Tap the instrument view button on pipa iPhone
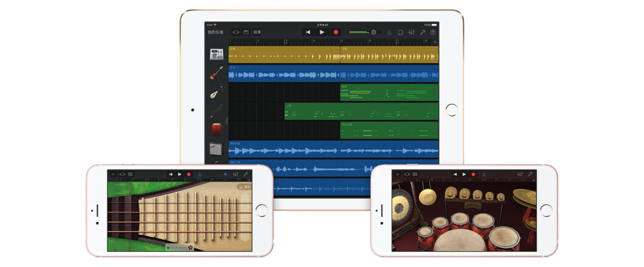644x267 pixels. [122, 174]
